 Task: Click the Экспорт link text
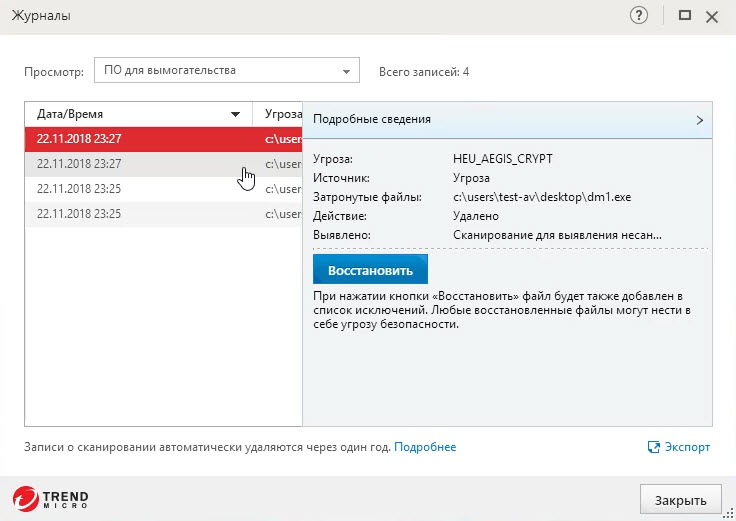point(688,447)
